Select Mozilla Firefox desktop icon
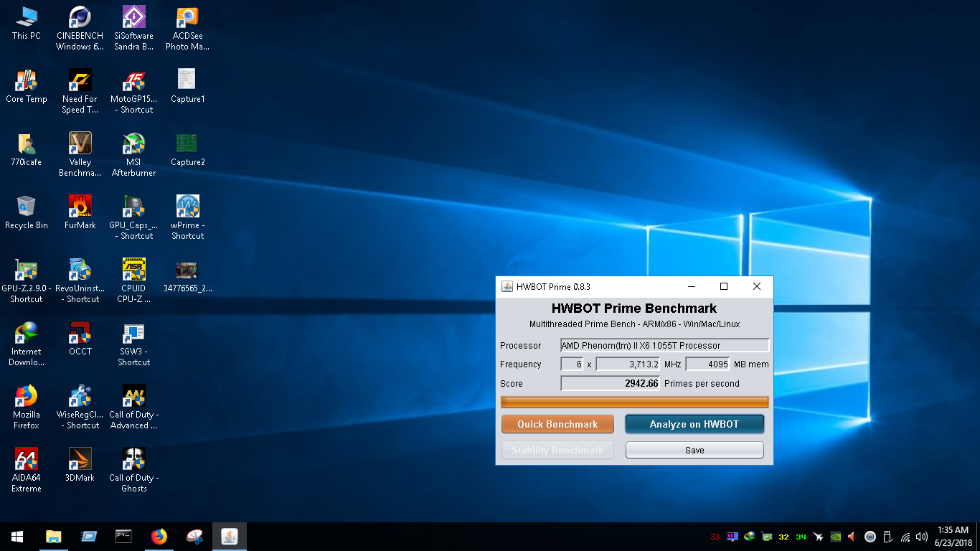This screenshot has height=551, width=980. [27, 408]
